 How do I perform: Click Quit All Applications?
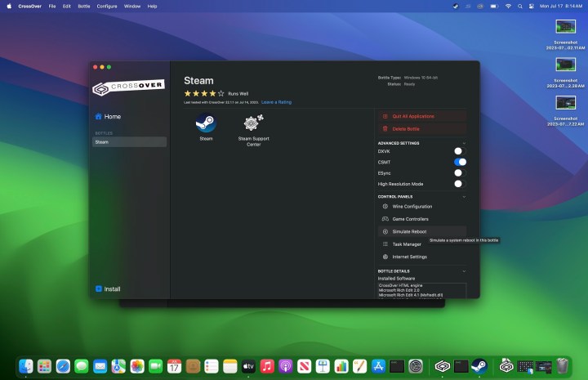[422, 116]
